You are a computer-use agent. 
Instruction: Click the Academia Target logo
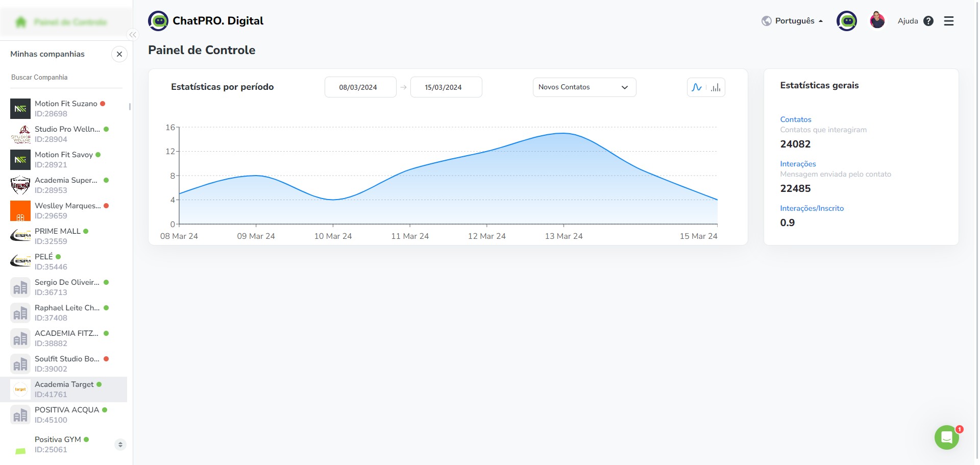point(20,389)
